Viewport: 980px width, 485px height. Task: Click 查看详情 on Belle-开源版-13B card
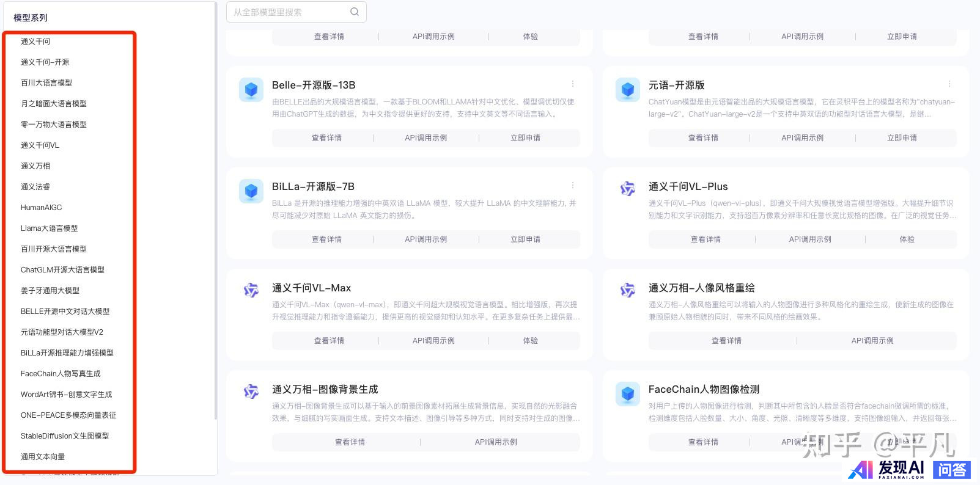[x=326, y=138]
